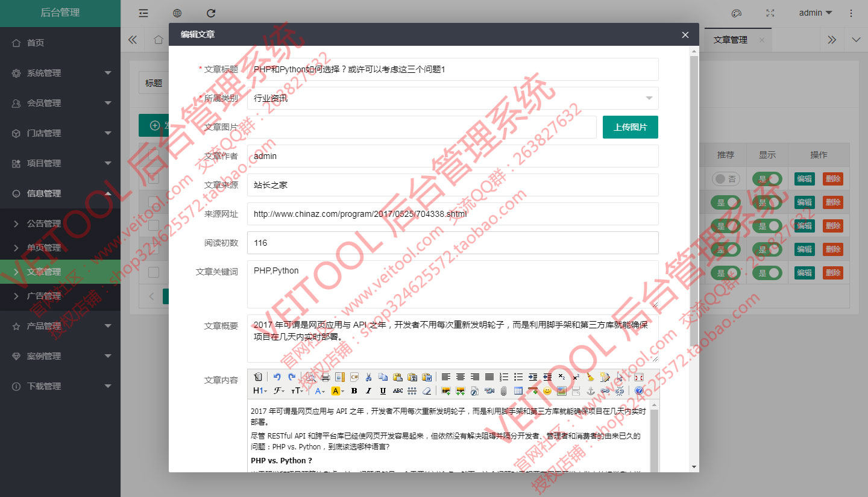Center-align text in the editor
The height and width of the screenshot is (497, 868).
click(x=461, y=377)
